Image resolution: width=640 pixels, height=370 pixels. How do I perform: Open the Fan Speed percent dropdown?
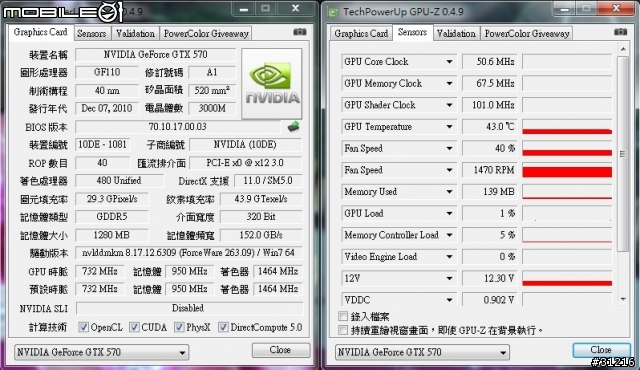coord(449,148)
